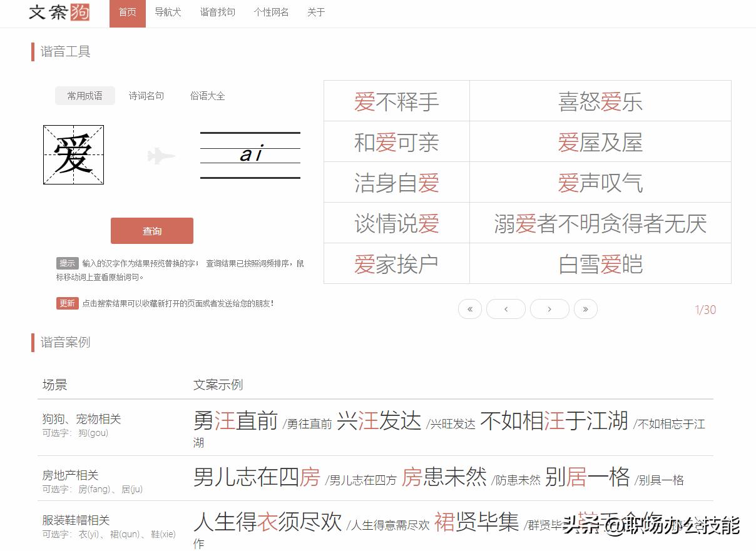The image size is (756, 551).
Task: Jump to the last results page with double-right arrow
Action: pyautogui.click(x=586, y=309)
